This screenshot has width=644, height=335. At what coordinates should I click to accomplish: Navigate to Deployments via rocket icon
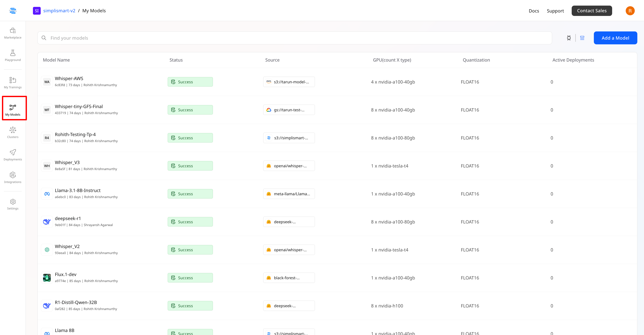[13, 155]
